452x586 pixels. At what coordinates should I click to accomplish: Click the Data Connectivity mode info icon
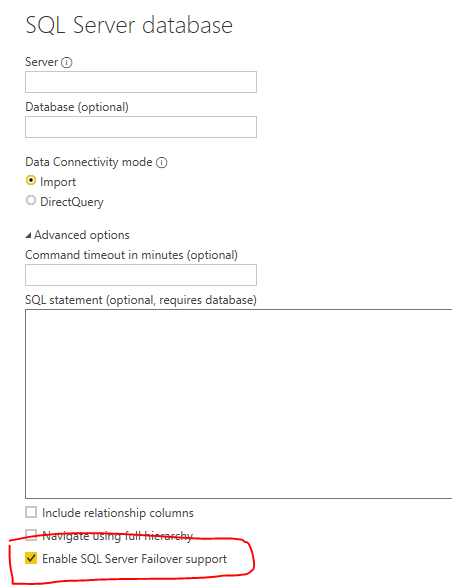(162, 163)
